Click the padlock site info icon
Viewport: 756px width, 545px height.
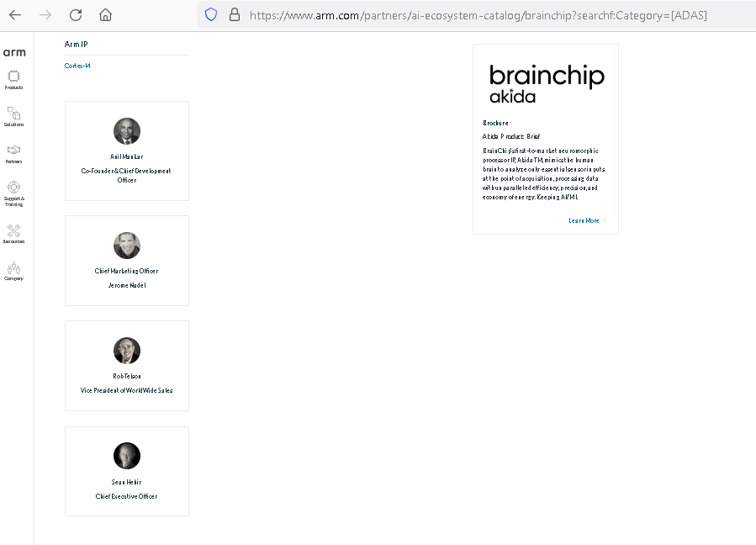pos(234,14)
